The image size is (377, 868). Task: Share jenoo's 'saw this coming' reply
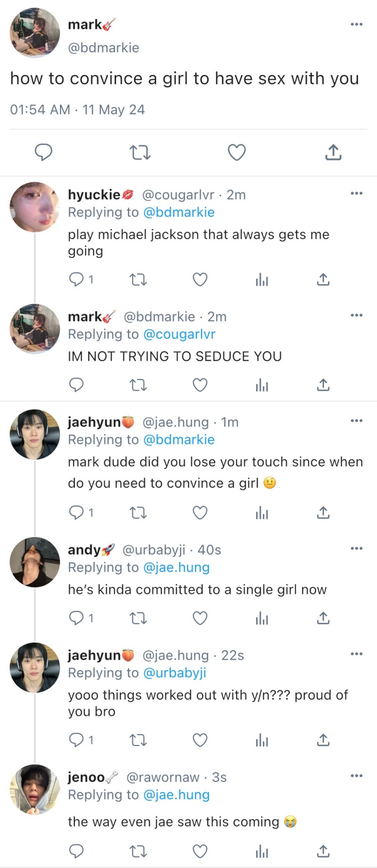tap(323, 851)
